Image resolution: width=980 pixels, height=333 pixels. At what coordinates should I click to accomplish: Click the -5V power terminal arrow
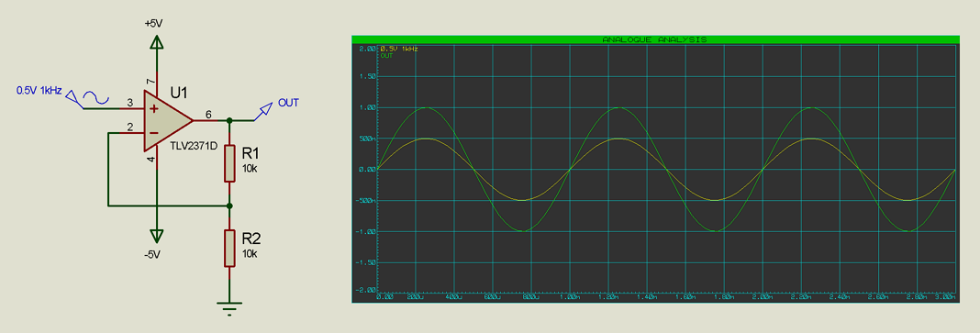(x=156, y=236)
